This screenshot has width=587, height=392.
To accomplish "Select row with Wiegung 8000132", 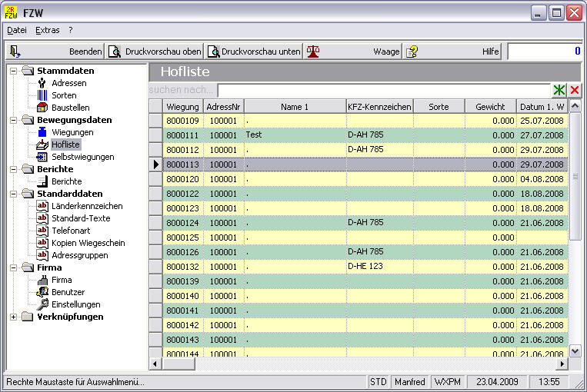I will coord(182,266).
